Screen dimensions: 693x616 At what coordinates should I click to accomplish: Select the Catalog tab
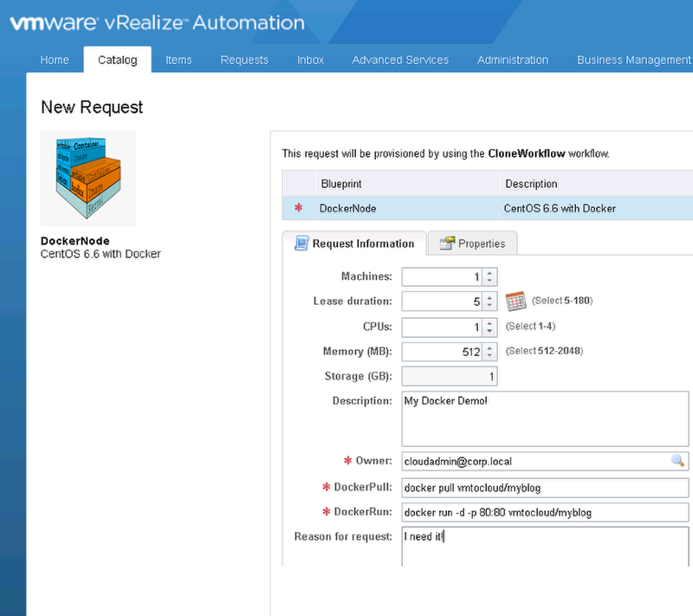tap(118, 60)
